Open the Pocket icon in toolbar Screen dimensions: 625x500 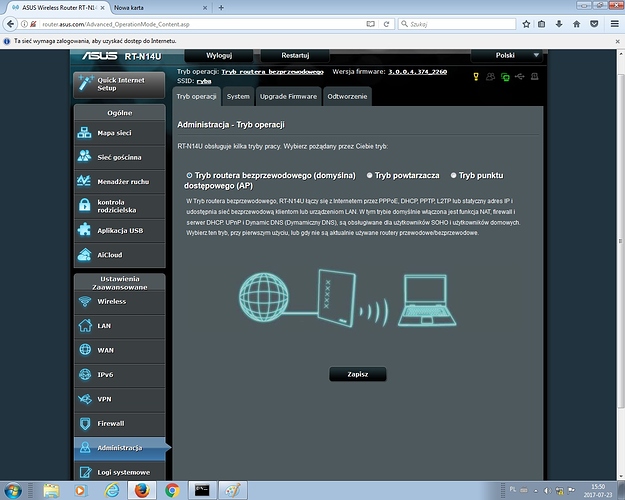[x=594, y=24]
